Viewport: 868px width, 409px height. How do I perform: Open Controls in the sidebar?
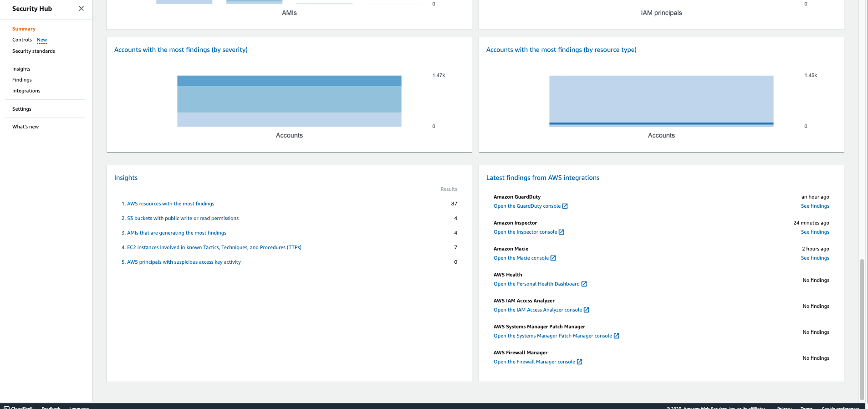click(22, 40)
